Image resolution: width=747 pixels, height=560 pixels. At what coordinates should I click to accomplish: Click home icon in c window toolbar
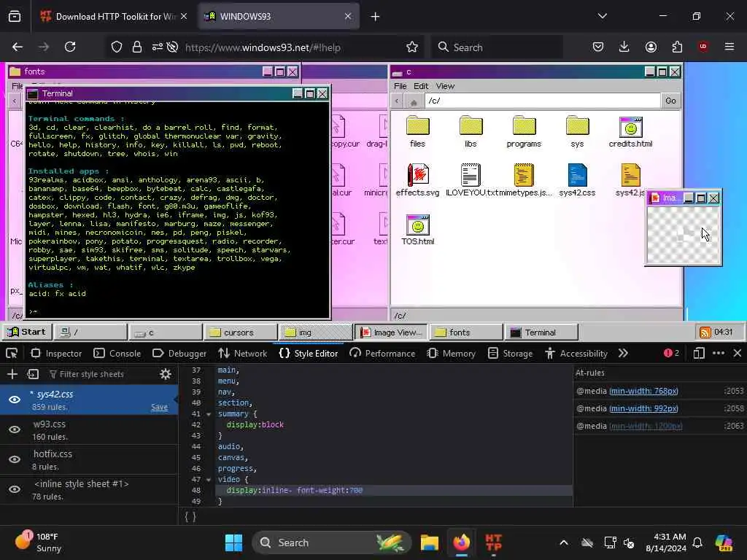pyautogui.click(x=414, y=101)
